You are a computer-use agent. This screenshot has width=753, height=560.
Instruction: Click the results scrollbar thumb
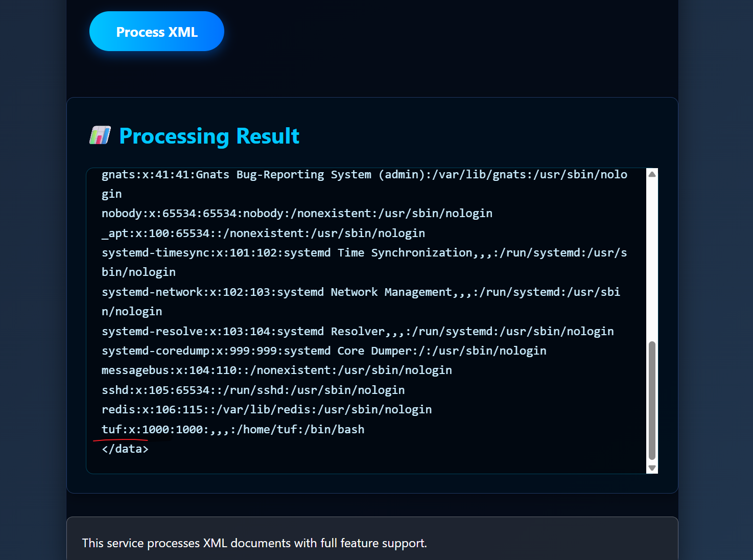(652, 400)
